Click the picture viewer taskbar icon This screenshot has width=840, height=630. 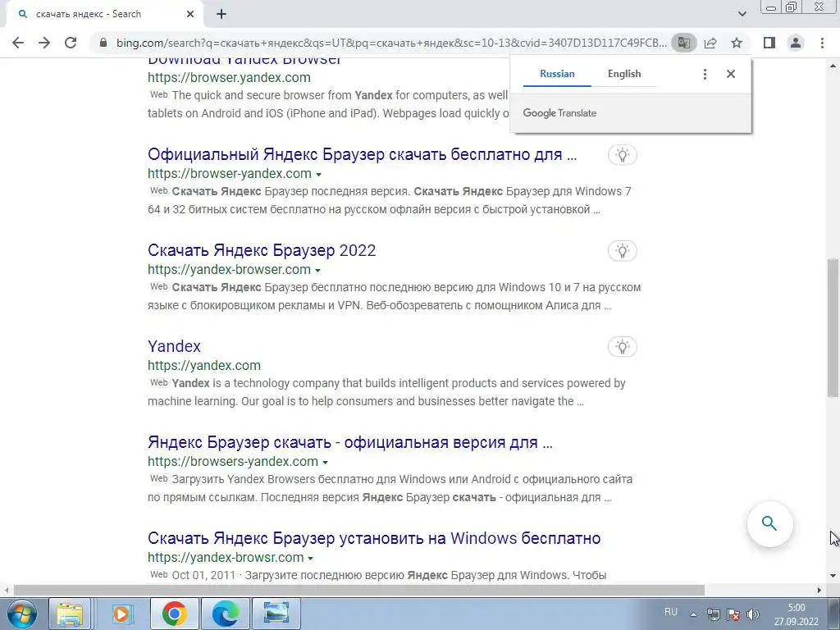[276, 614]
